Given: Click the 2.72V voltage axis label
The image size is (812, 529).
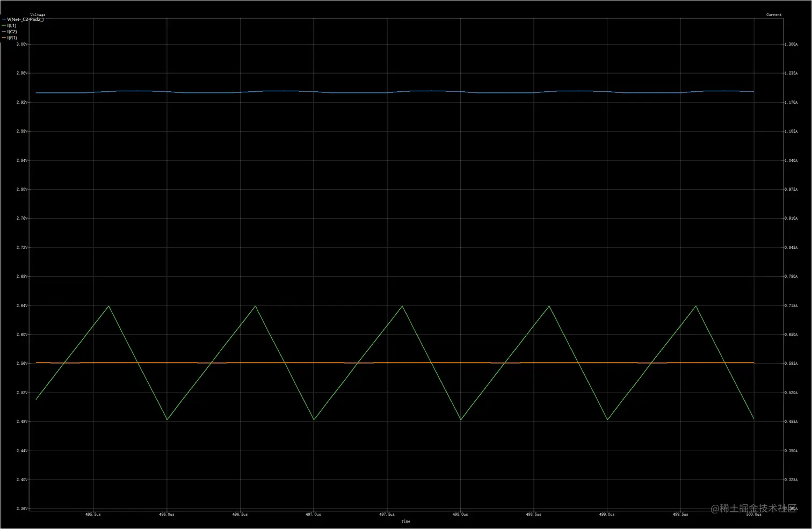Looking at the screenshot, I should tap(21, 247).
